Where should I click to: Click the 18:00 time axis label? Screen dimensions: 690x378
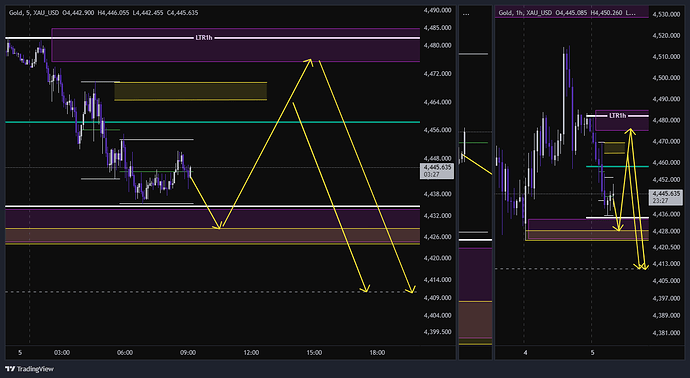click(377, 352)
